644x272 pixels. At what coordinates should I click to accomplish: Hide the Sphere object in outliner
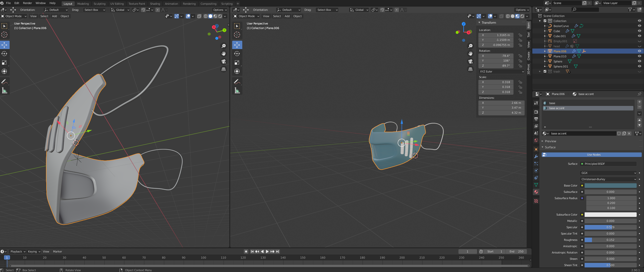click(x=639, y=61)
